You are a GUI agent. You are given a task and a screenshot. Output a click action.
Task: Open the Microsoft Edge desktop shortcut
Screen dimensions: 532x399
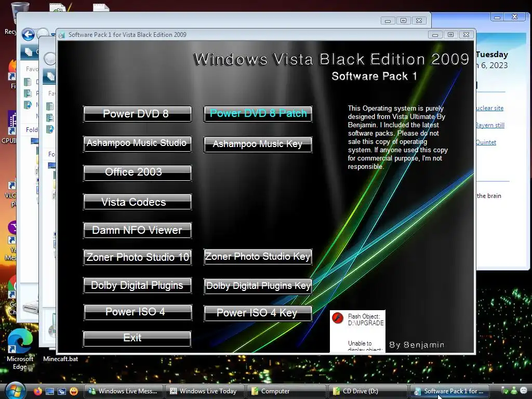20,350
